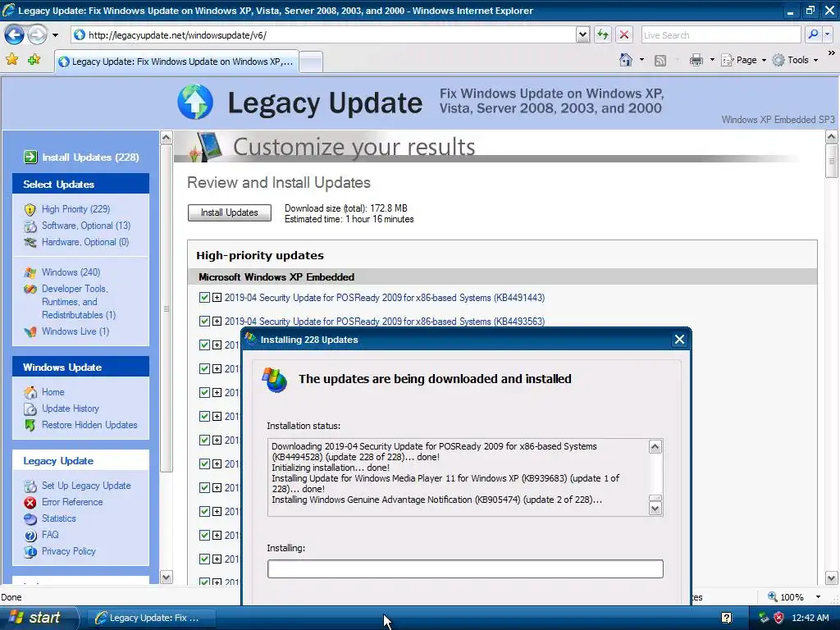Click the Hardware, Optional icon
Screen dimensions: 840x630
[x=30, y=242]
